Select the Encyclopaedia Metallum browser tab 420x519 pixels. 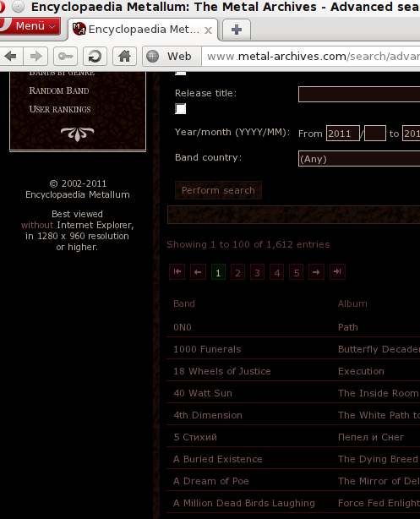pyautogui.click(x=143, y=30)
